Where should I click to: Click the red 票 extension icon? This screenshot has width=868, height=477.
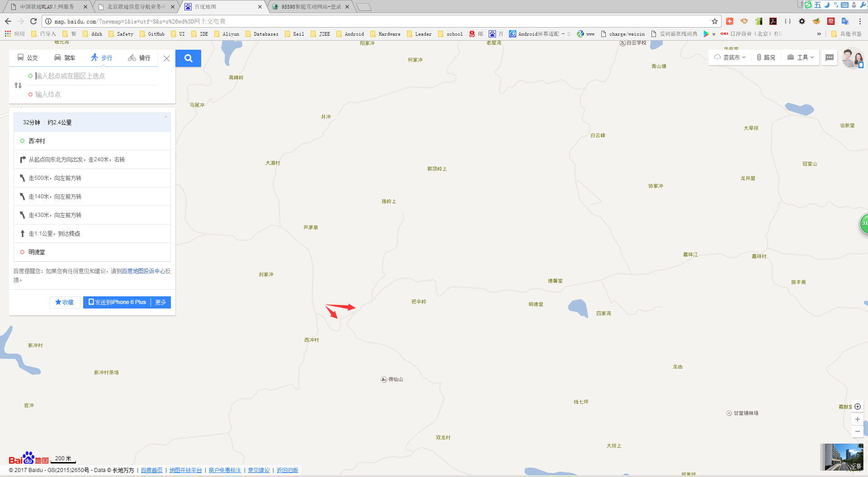(x=831, y=21)
